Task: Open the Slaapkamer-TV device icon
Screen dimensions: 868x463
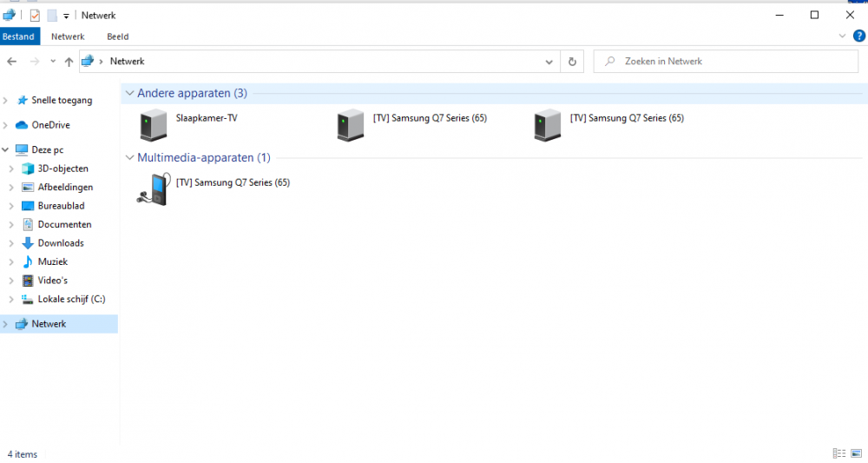Action: [x=154, y=124]
